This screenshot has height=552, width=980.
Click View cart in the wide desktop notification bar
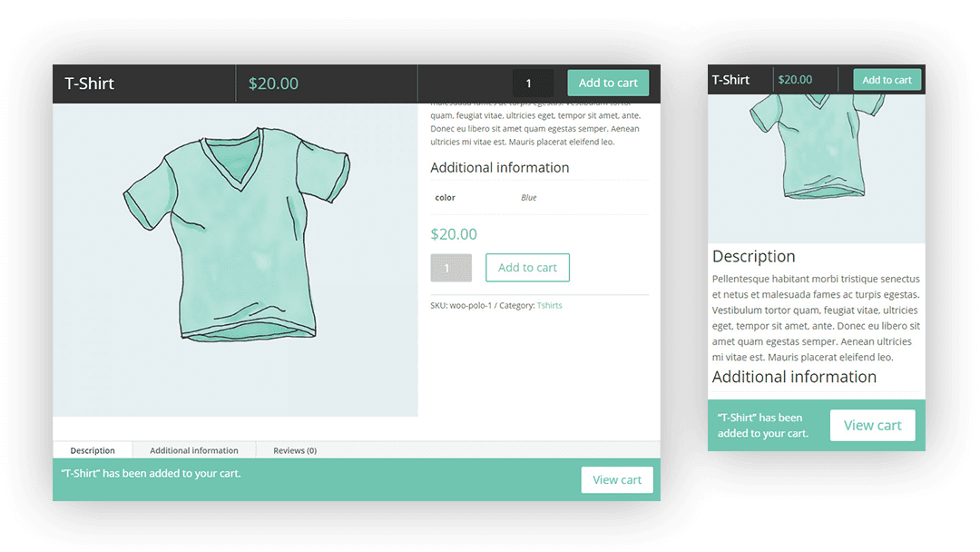coord(617,479)
